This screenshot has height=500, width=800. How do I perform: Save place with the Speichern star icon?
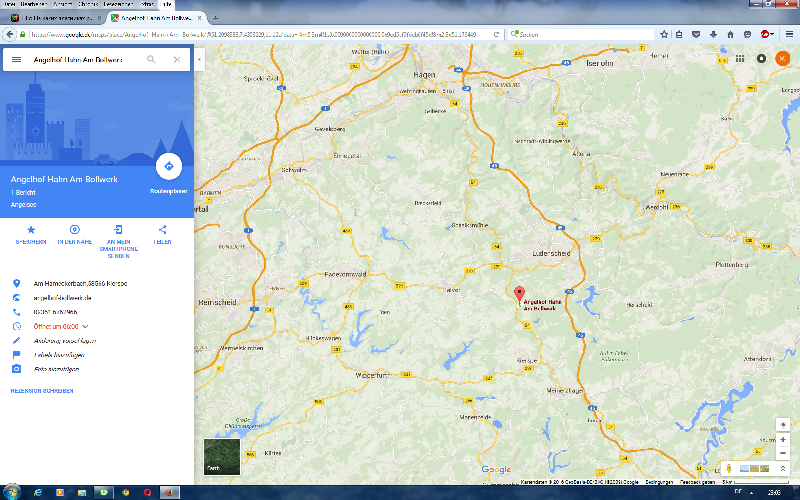pos(31,230)
